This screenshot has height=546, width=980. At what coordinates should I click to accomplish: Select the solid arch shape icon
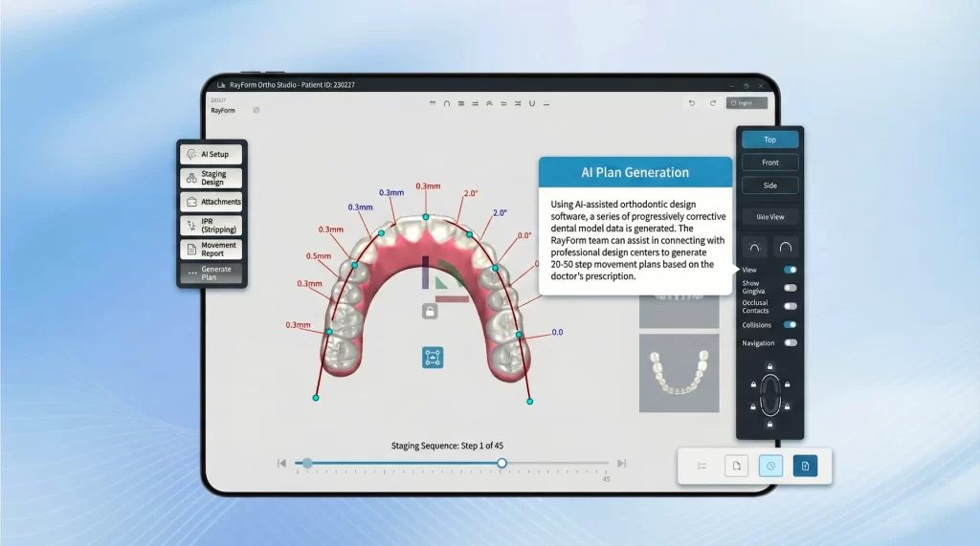[785, 248]
